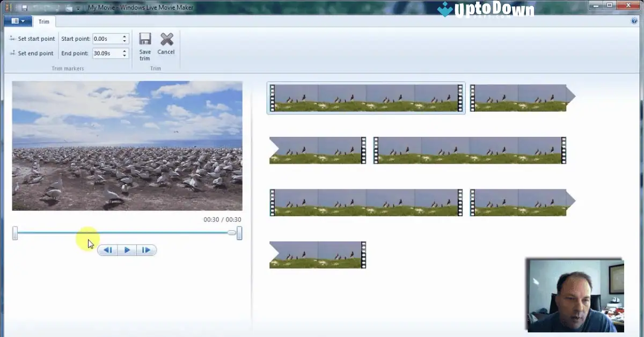Click the Trim markers group label

pyautogui.click(x=67, y=68)
